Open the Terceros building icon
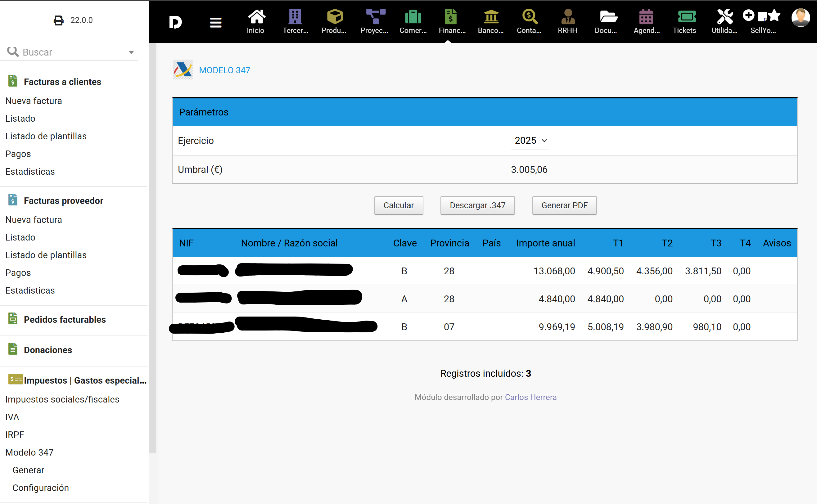The height and width of the screenshot is (504, 817). (x=295, y=17)
